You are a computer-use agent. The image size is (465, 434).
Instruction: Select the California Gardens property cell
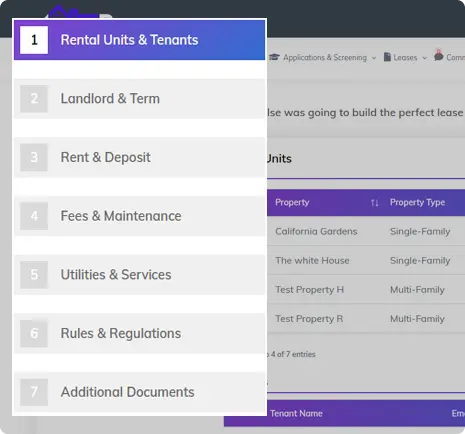[x=316, y=231]
